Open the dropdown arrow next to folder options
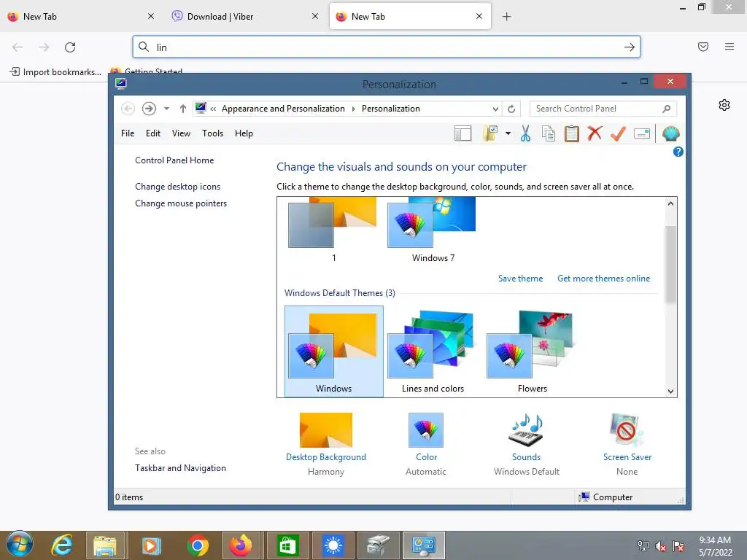Viewport: 747px width, 560px height. tap(508, 134)
